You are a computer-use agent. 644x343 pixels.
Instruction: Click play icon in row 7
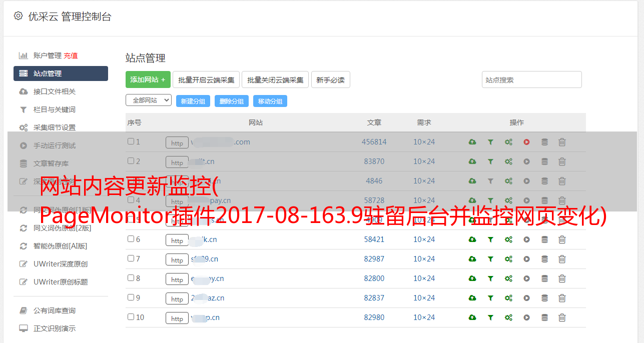(526, 259)
